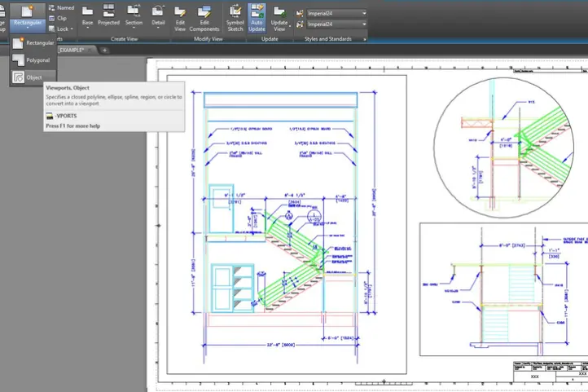Click the Create View panel title
The image size is (588, 392).
[124, 38]
